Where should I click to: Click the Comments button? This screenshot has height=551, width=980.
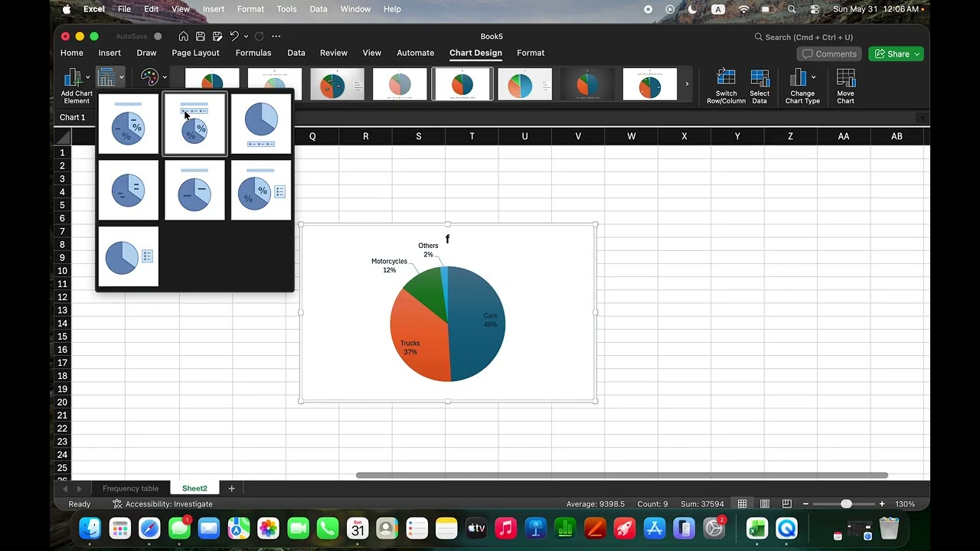[829, 54]
